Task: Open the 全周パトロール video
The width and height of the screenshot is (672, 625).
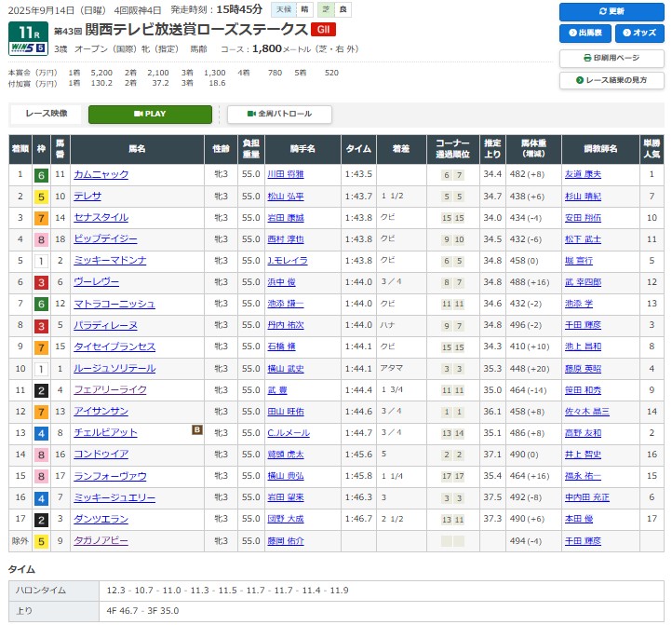Action: pos(279,114)
